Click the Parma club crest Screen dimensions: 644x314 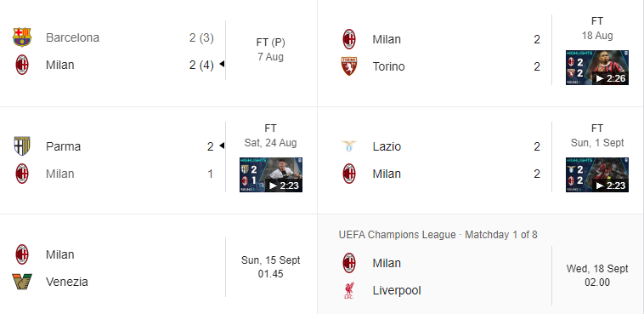click(22, 146)
